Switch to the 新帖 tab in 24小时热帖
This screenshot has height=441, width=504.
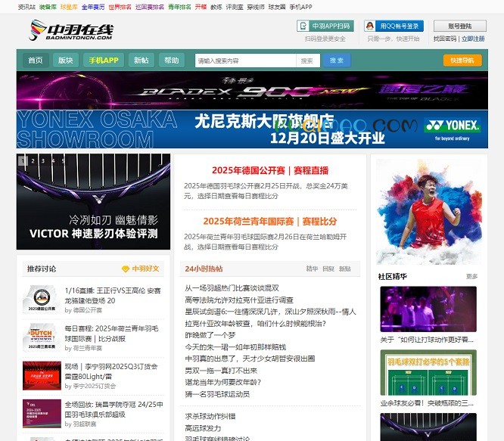tap(345, 269)
